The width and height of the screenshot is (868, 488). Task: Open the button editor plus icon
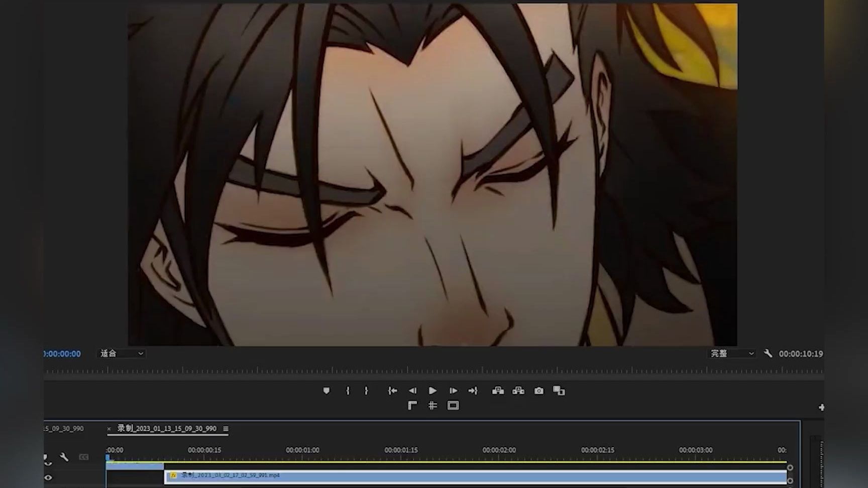[x=821, y=407]
